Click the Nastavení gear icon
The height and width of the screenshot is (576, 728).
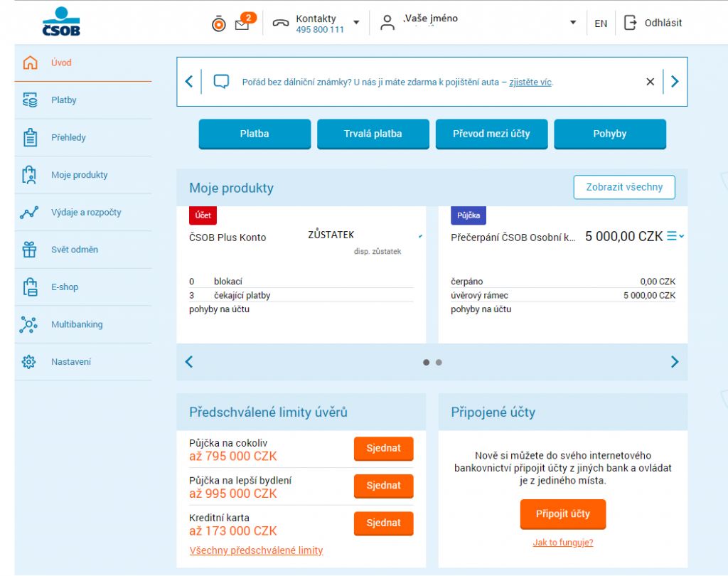(28, 361)
